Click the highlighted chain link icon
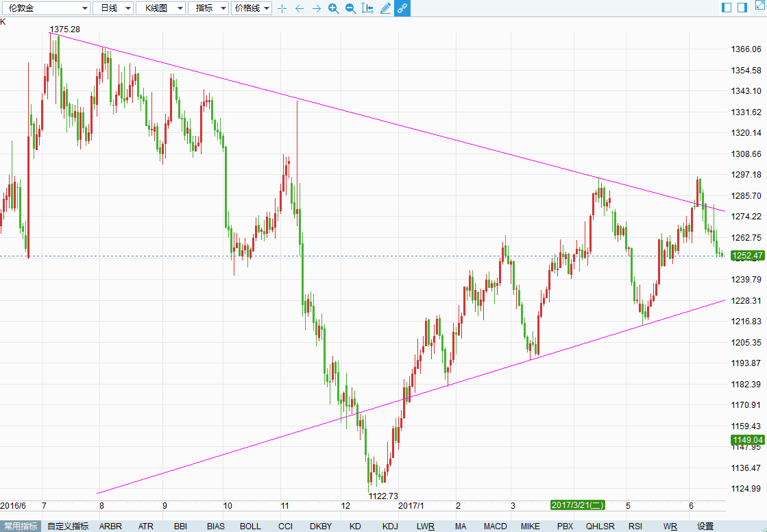The width and height of the screenshot is (767, 532). click(402, 8)
